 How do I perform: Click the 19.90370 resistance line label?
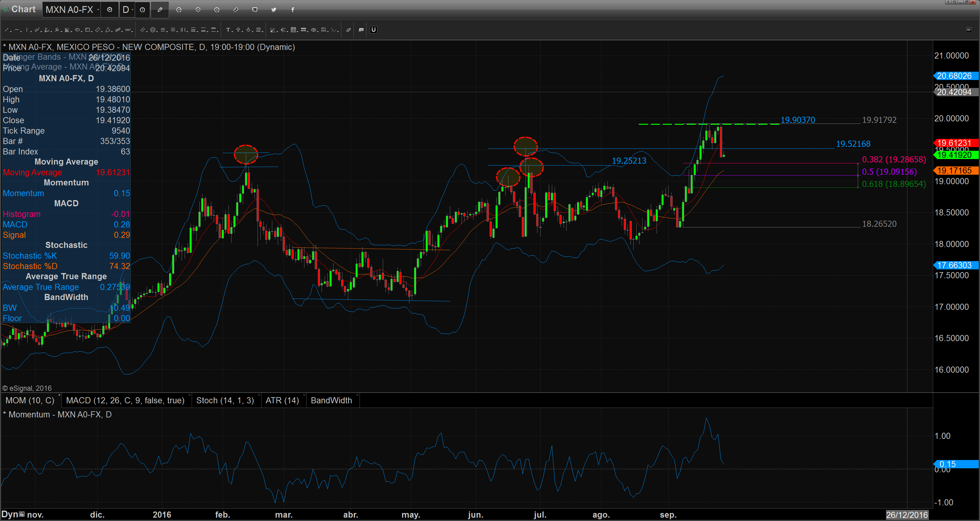coord(798,120)
